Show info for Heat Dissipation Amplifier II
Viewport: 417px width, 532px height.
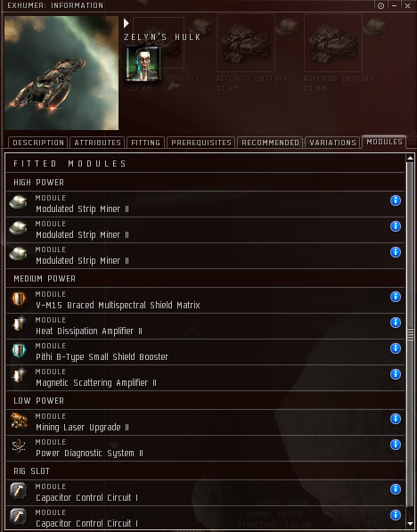(x=396, y=323)
